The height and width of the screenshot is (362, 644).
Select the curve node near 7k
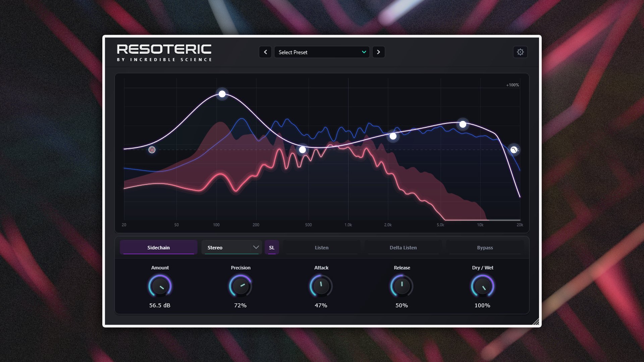(463, 124)
